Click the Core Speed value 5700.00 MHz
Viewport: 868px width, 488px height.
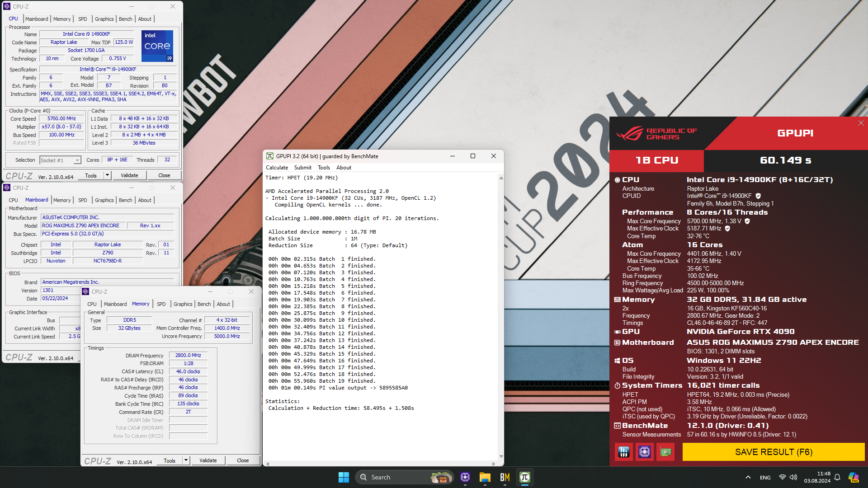[62, 119]
